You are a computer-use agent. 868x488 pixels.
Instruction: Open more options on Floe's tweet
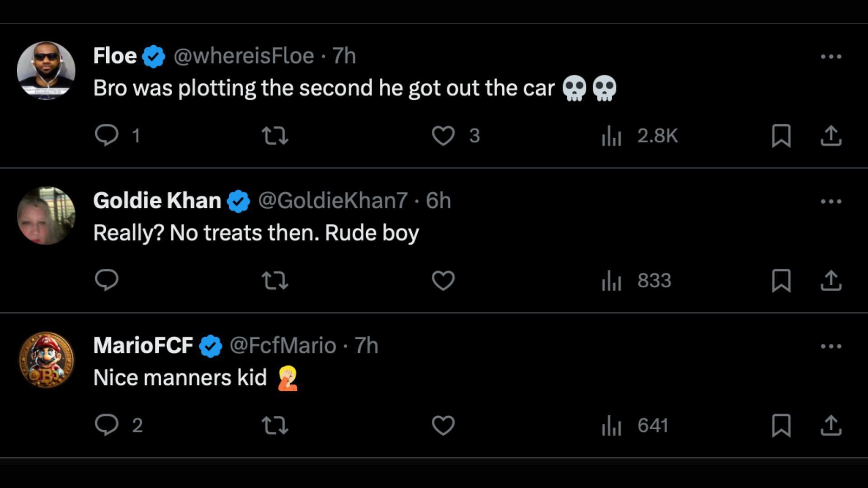click(830, 56)
